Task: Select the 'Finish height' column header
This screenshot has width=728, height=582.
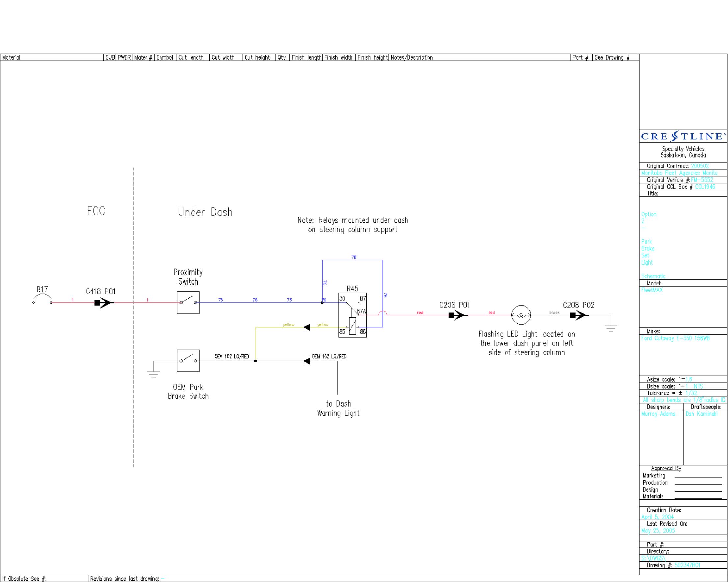Action: click(x=373, y=57)
